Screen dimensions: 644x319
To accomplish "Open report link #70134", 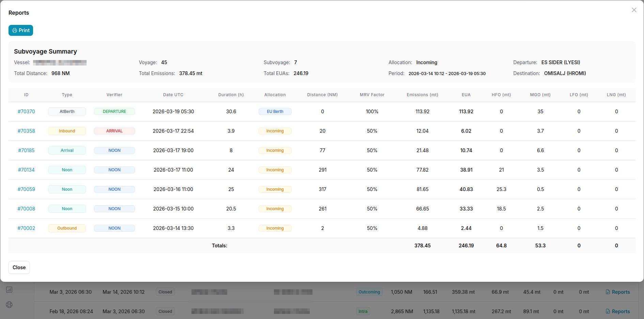I will click(x=26, y=170).
